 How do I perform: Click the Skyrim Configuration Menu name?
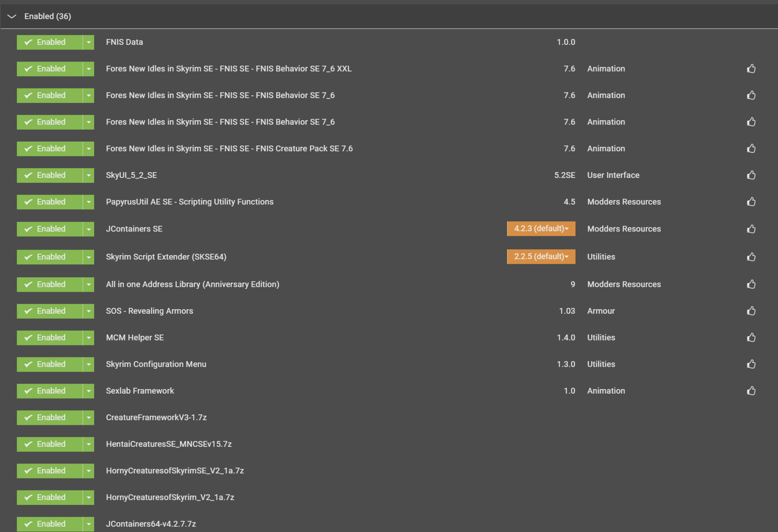point(156,364)
